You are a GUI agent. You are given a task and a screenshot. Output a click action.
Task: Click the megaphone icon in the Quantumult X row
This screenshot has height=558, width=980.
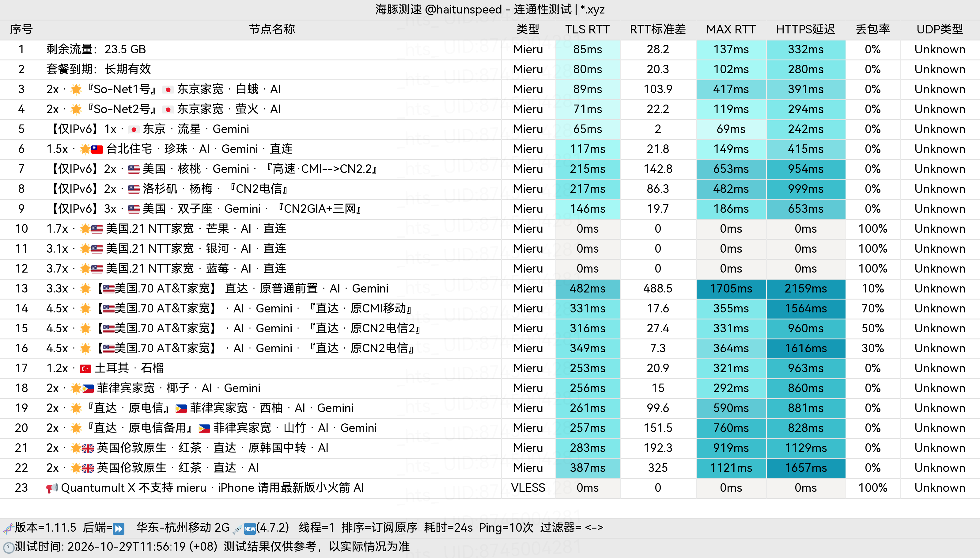(52, 488)
